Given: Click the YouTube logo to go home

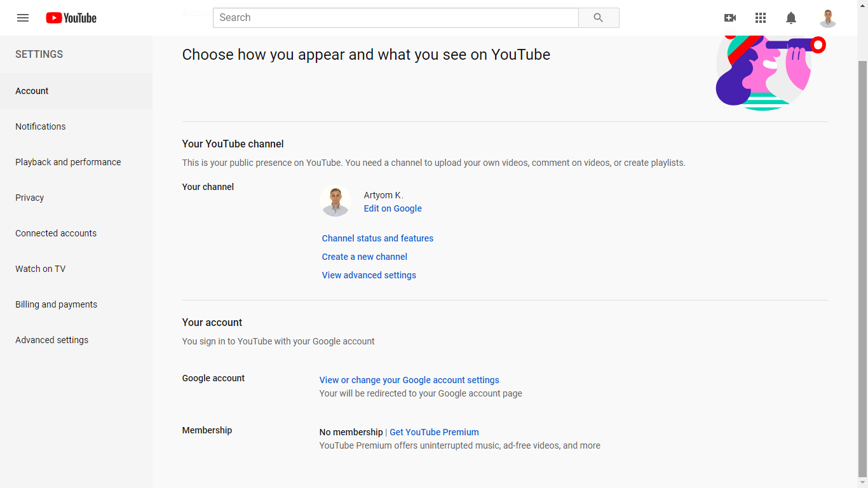Looking at the screenshot, I should [x=71, y=18].
